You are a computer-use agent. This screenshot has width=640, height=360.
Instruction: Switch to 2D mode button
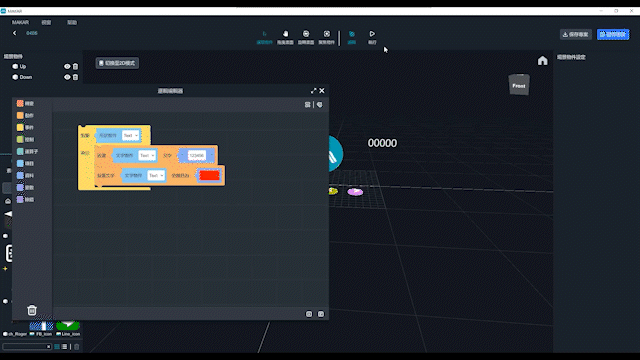pyautogui.click(x=117, y=63)
